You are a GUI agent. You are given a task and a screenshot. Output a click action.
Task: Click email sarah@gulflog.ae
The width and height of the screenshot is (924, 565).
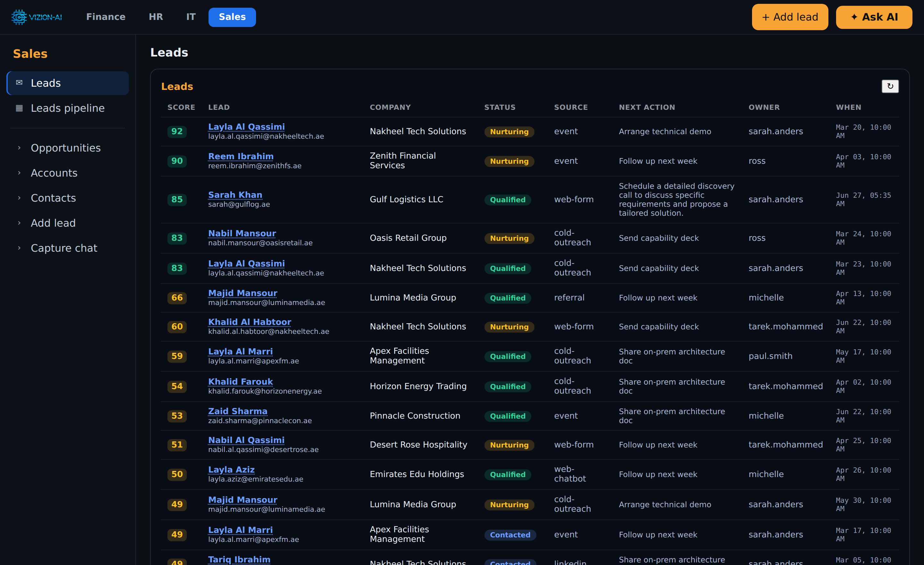pos(239,204)
